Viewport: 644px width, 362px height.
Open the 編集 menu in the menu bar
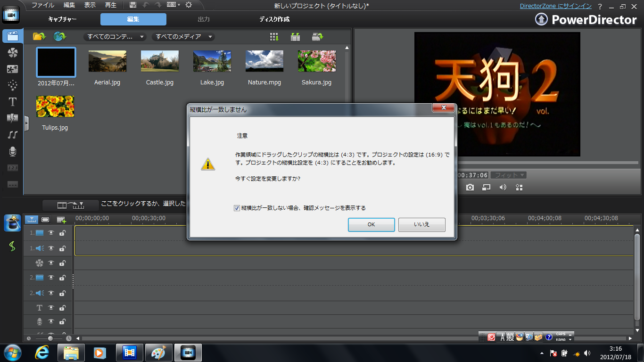(x=69, y=5)
